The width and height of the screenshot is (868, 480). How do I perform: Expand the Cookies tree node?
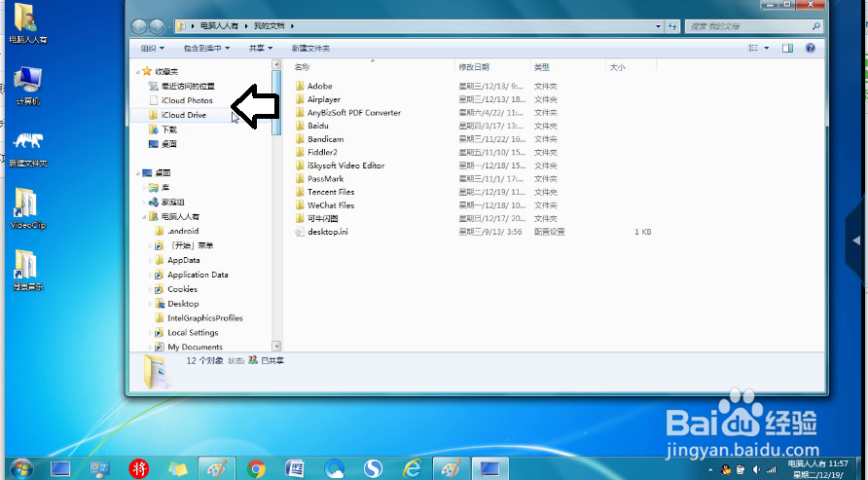click(151, 289)
